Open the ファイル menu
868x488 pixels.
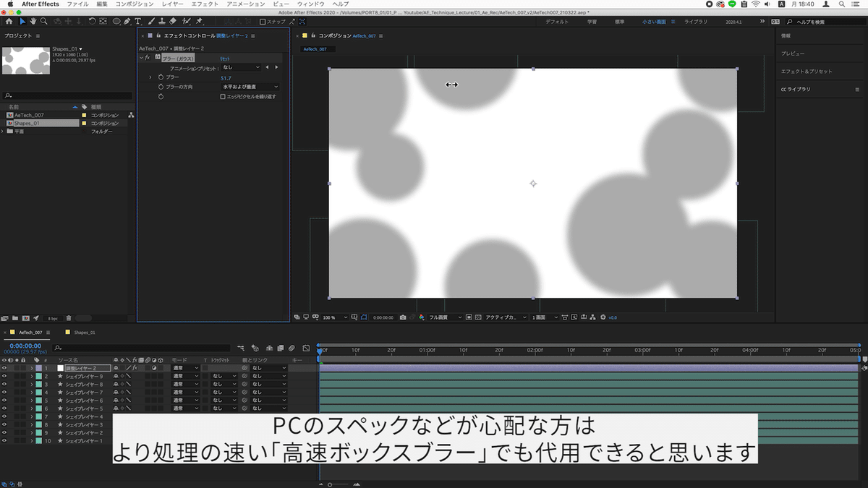[77, 4]
